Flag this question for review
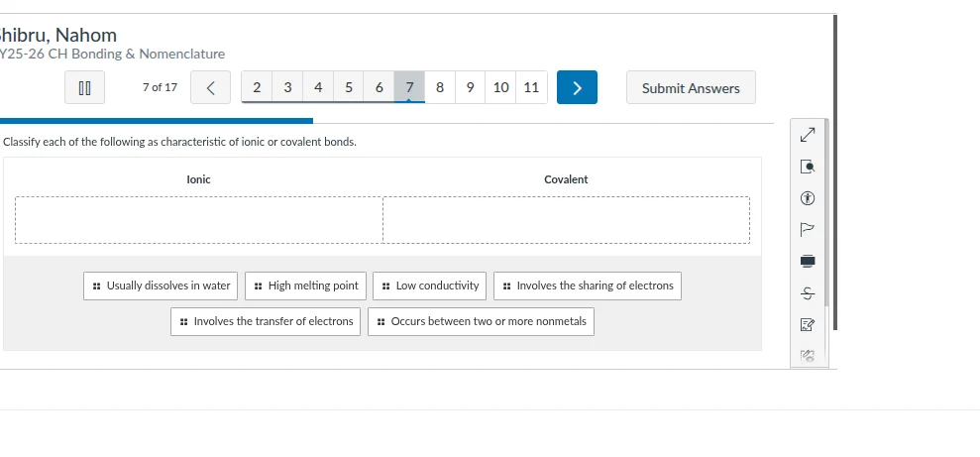 807,229
